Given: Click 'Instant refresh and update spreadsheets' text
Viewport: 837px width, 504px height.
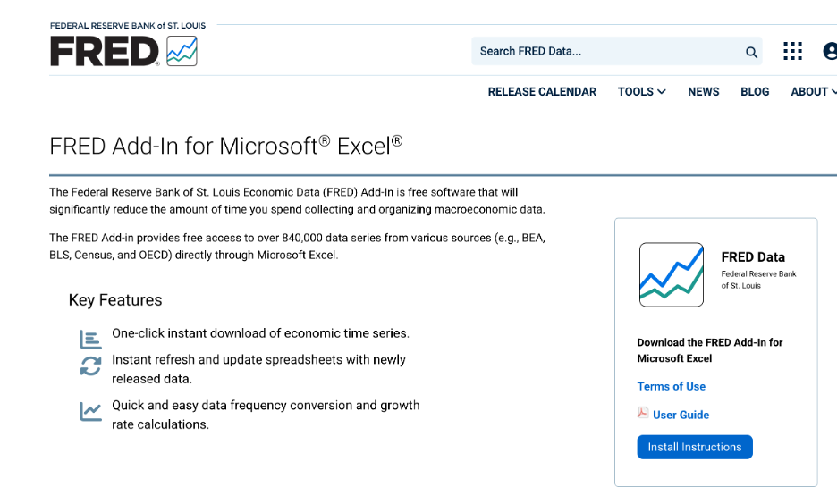Looking at the screenshot, I should click(x=259, y=369).
